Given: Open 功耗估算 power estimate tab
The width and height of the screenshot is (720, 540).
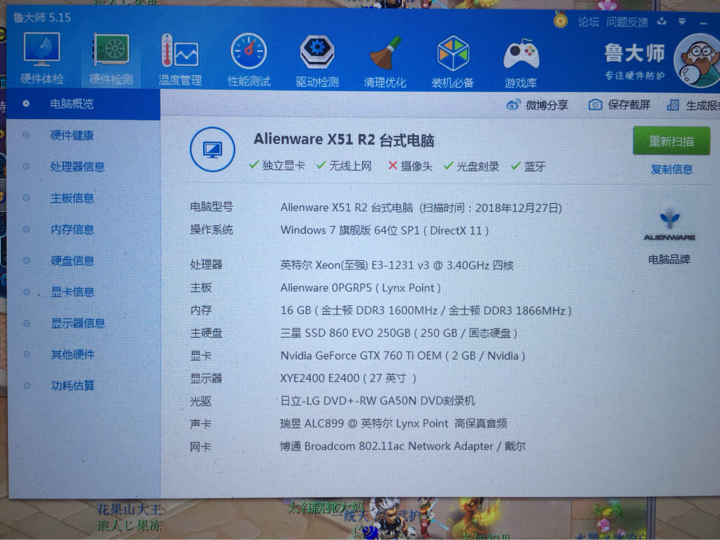Looking at the screenshot, I should tap(72, 385).
